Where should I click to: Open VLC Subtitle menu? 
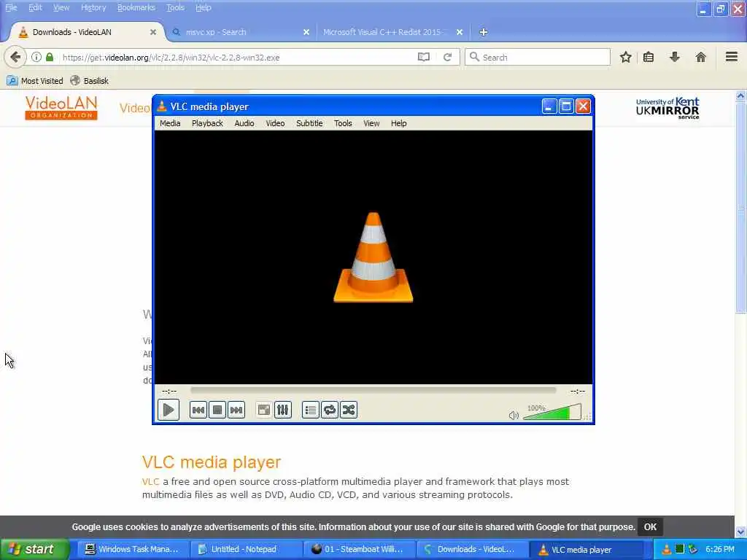[309, 123]
